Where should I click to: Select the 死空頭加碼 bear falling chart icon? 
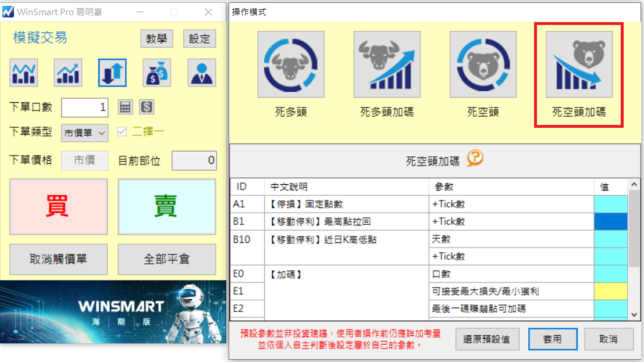(579, 64)
